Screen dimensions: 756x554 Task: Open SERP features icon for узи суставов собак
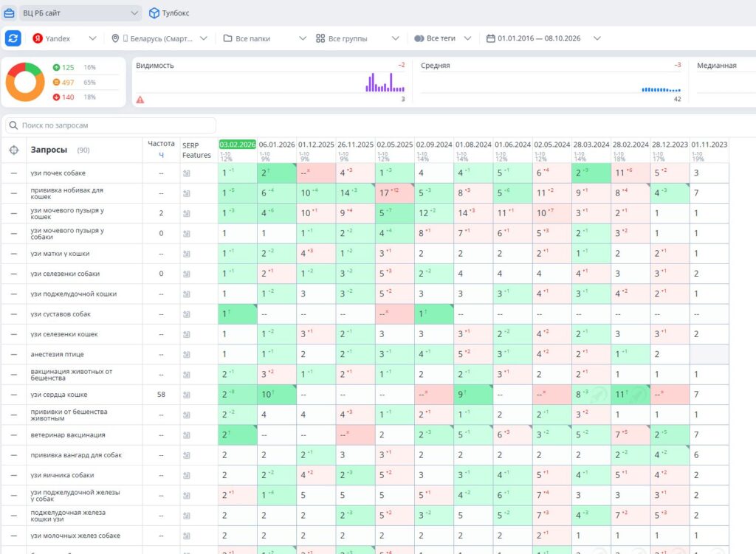pyautogui.click(x=187, y=314)
